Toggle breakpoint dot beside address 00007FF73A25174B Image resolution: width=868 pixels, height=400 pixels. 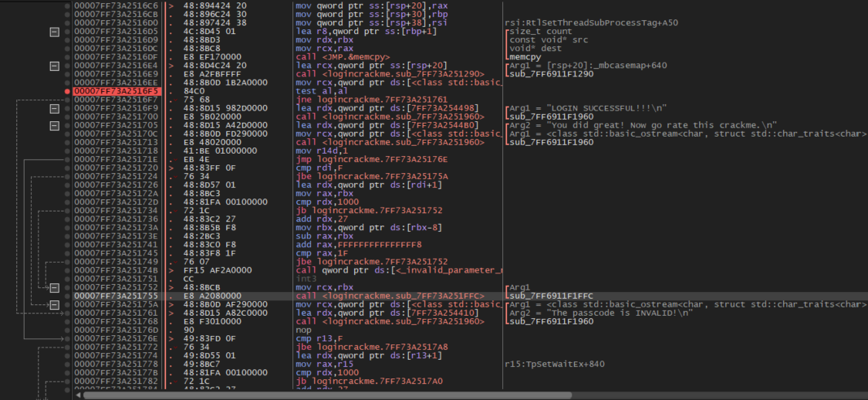[67, 270]
